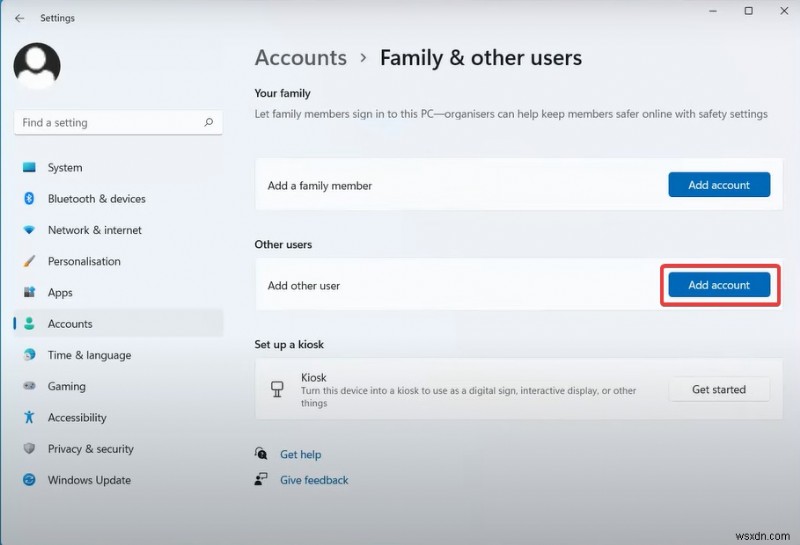Click the Find a setting search box

point(110,123)
